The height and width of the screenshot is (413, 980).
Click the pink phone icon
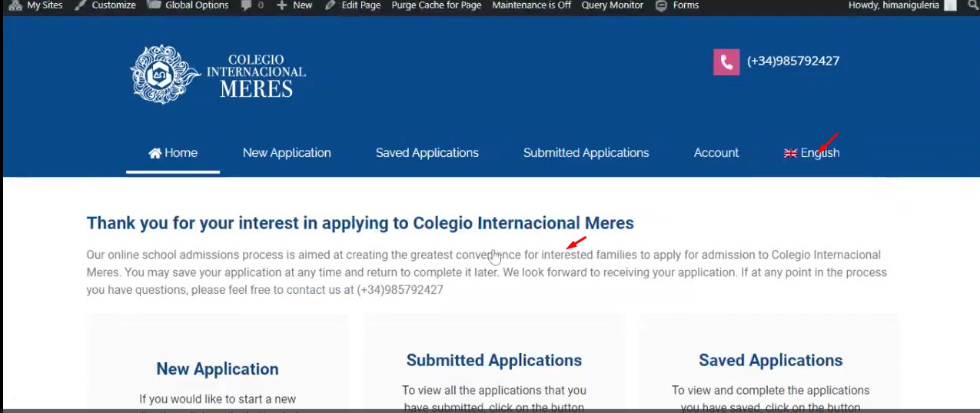726,62
